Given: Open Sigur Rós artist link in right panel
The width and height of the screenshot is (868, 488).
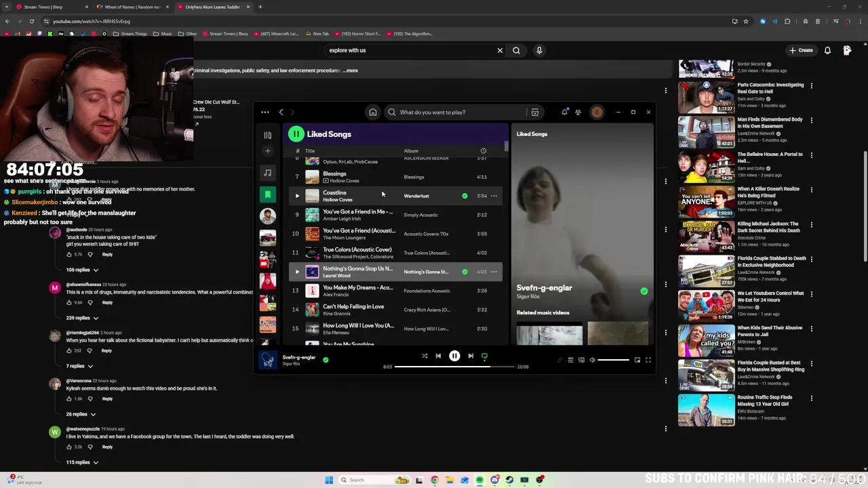Looking at the screenshot, I should coord(528,296).
